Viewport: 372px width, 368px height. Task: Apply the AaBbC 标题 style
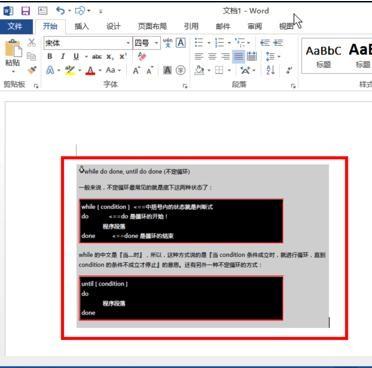(324, 56)
